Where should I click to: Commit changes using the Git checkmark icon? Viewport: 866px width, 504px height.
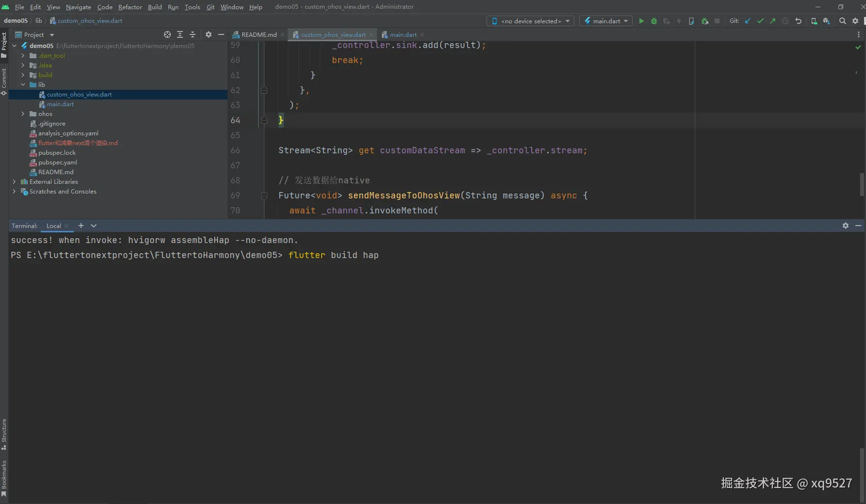pyautogui.click(x=760, y=21)
